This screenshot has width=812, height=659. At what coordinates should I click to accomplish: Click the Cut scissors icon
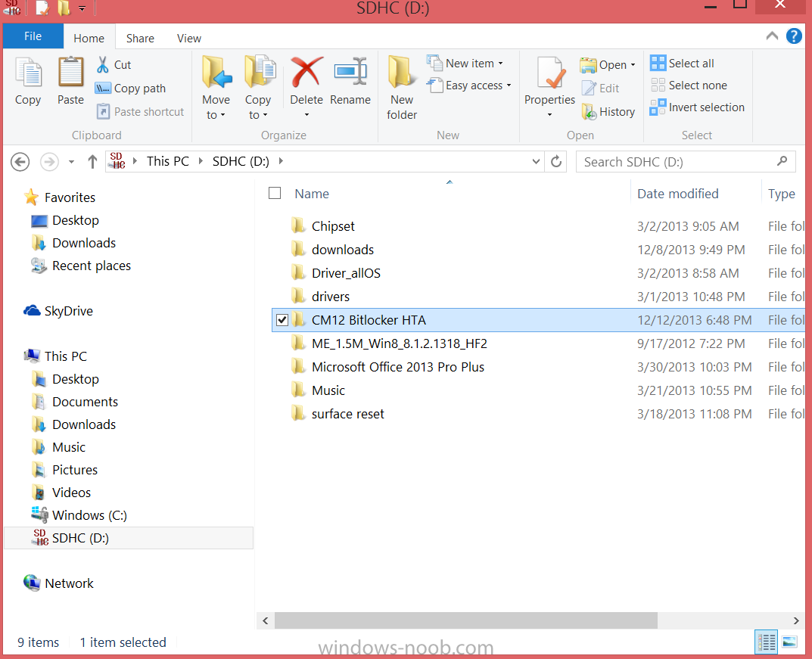(102, 65)
